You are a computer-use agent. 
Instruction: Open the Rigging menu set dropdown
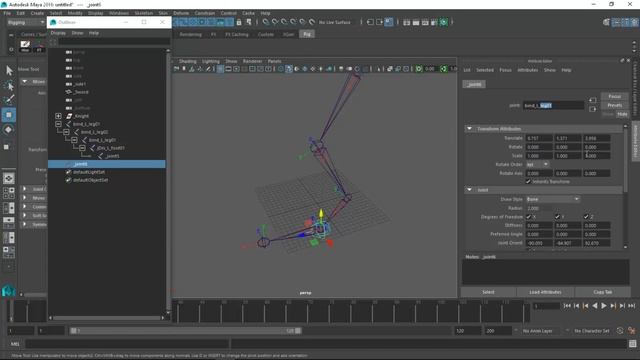(x=26, y=22)
